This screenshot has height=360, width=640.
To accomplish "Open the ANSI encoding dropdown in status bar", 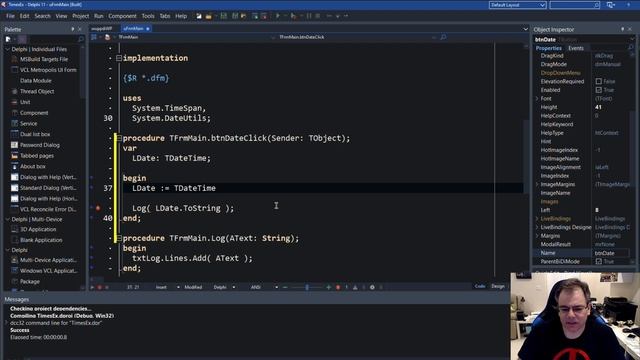I will click(x=276, y=287).
